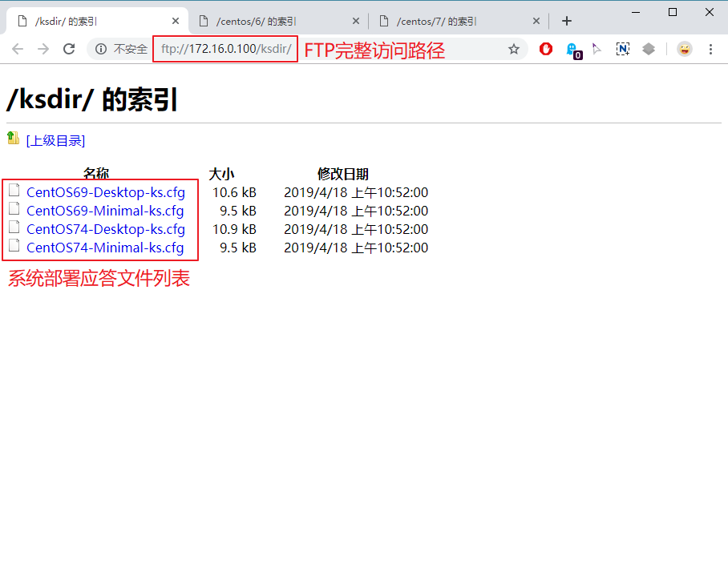This screenshot has width=728, height=584.
Task: Click the browser Back arrow
Action: (x=18, y=49)
